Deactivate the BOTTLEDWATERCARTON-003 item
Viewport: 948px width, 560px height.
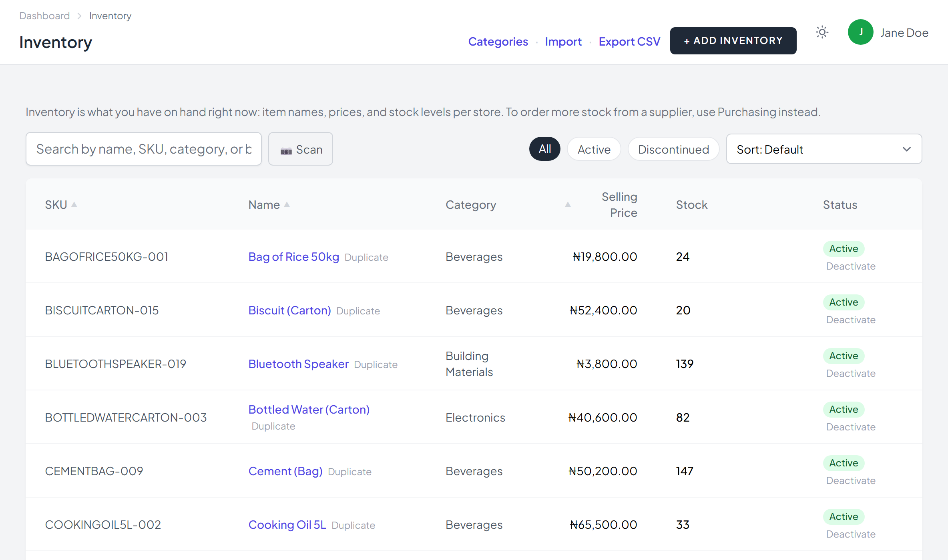[851, 427]
